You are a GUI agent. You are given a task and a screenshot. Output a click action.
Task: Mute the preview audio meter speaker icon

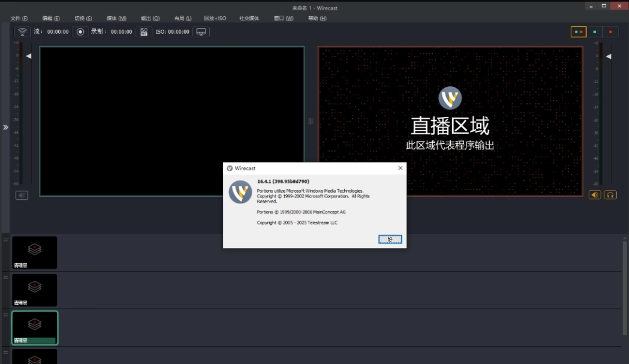(22, 195)
